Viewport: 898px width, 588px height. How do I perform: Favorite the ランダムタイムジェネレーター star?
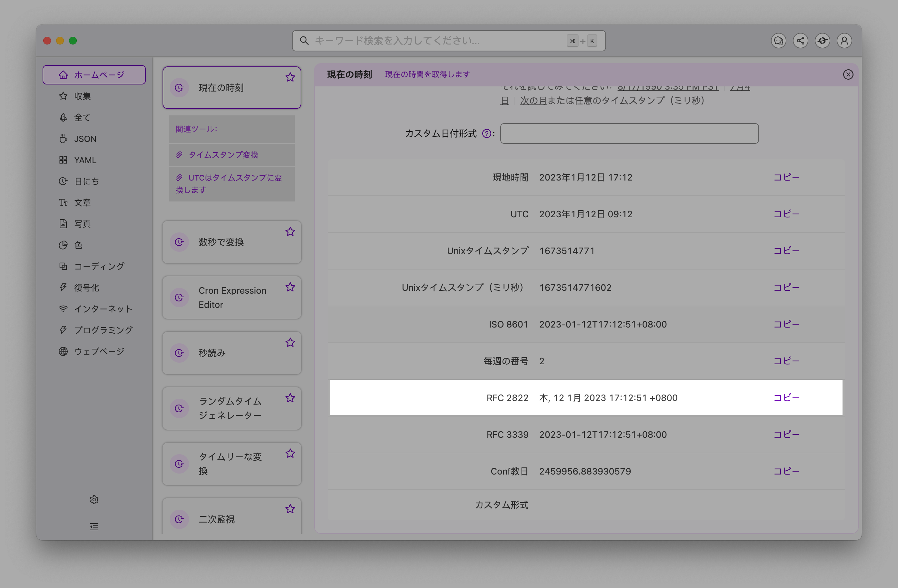click(x=290, y=398)
